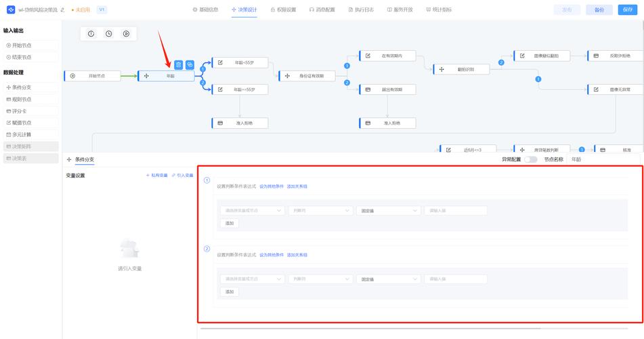Click the blue 保存 button
Image resolution: width=644 pixels, height=339 pixels.
coord(628,9)
